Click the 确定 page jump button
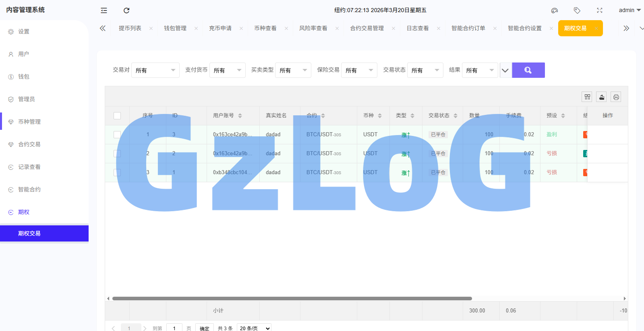Image resolution: width=644 pixels, height=331 pixels. pyautogui.click(x=204, y=328)
